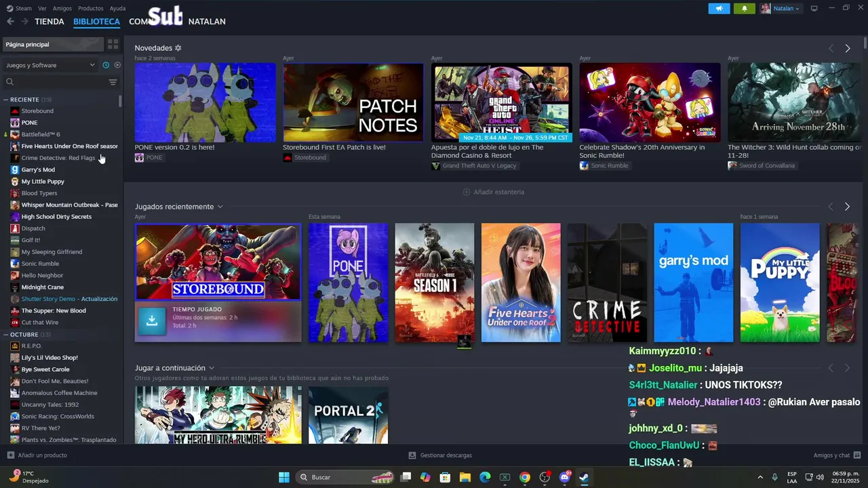Open the Ver menu

click(42, 8)
